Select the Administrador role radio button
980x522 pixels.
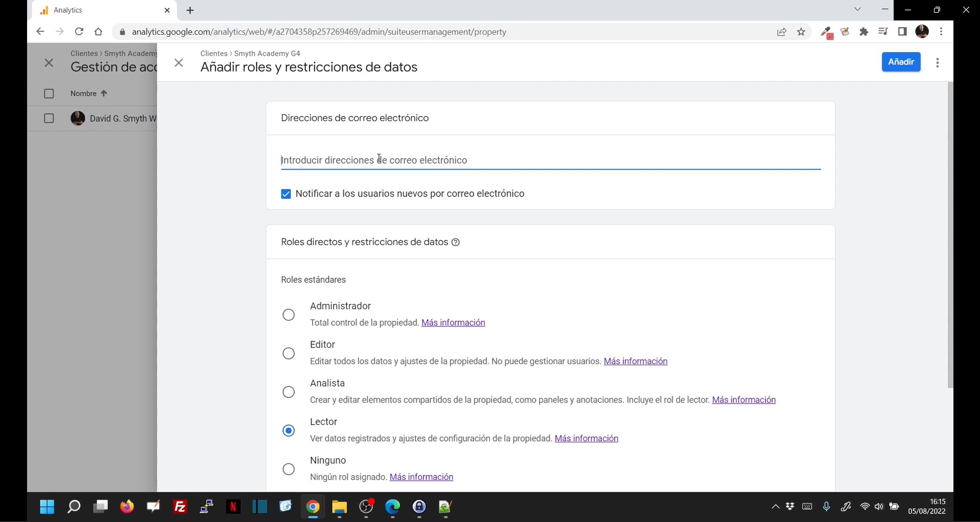point(289,315)
